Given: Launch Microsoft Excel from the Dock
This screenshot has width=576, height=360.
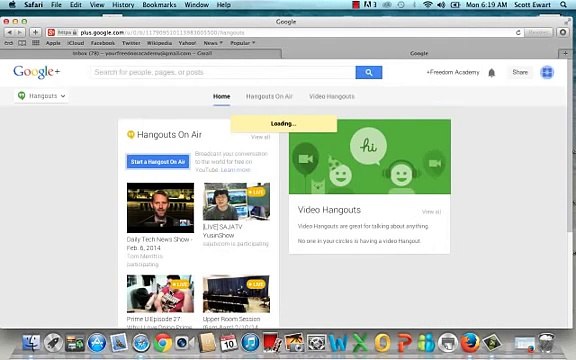Looking at the screenshot, I should click(x=360, y=343).
